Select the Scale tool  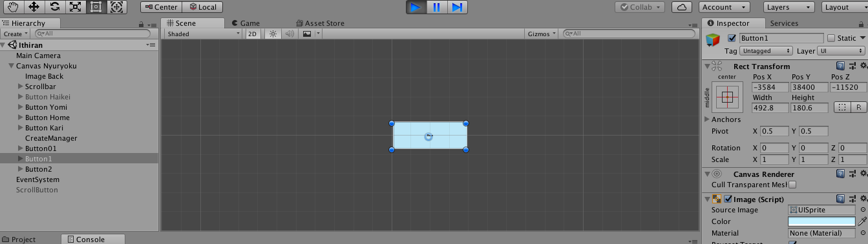coord(75,7)
